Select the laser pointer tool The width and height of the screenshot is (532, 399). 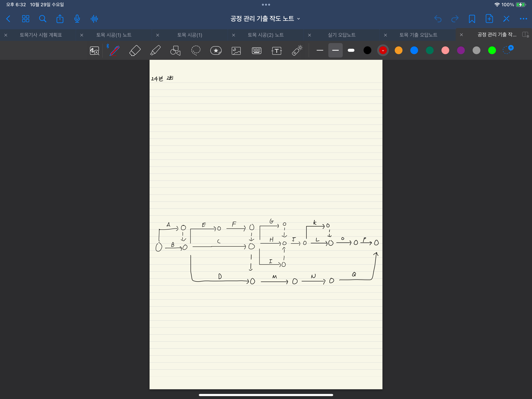297,50
